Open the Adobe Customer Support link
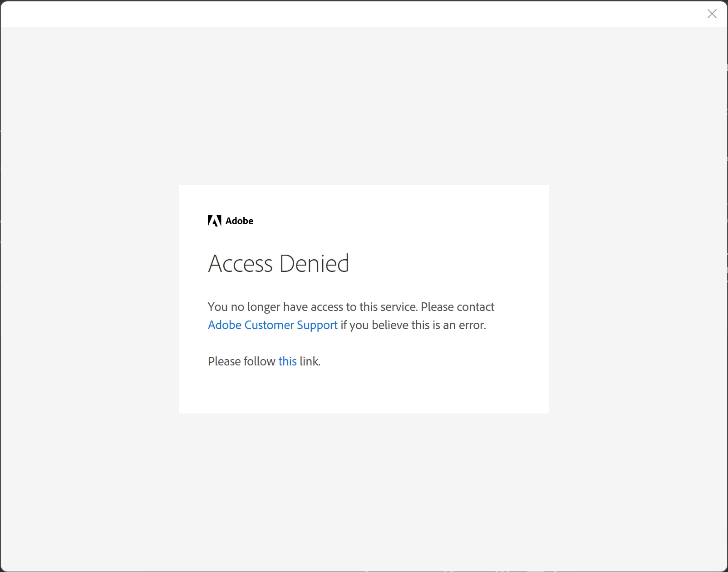This screenshot has width=728, height=572. pos(272,325)
